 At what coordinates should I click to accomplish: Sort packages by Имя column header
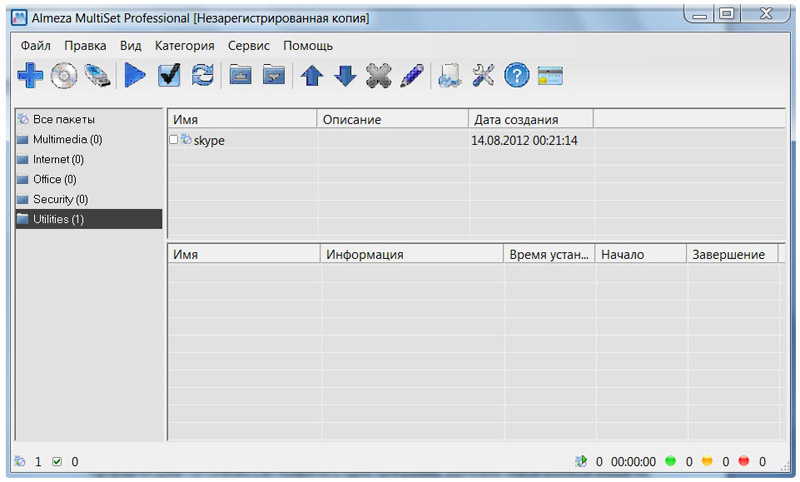(x=242, y=119)
